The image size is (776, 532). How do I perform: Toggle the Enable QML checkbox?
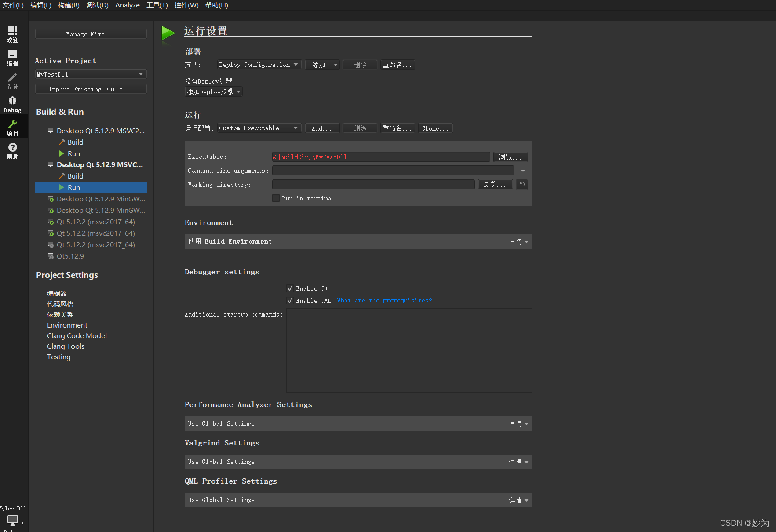pyautogui.click(x=290, y=300)
